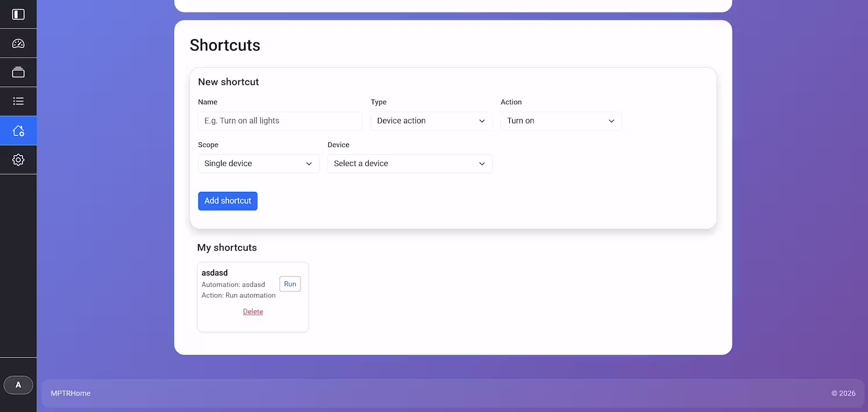The image size is (868, 412).
Task: Click the Name input field
Action: pos(279,121)
